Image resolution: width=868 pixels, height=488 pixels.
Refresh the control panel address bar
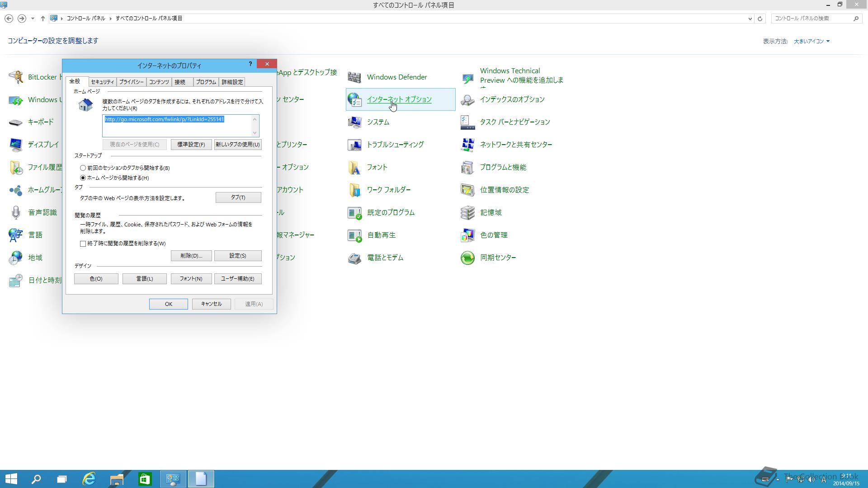tap(760, 19)
